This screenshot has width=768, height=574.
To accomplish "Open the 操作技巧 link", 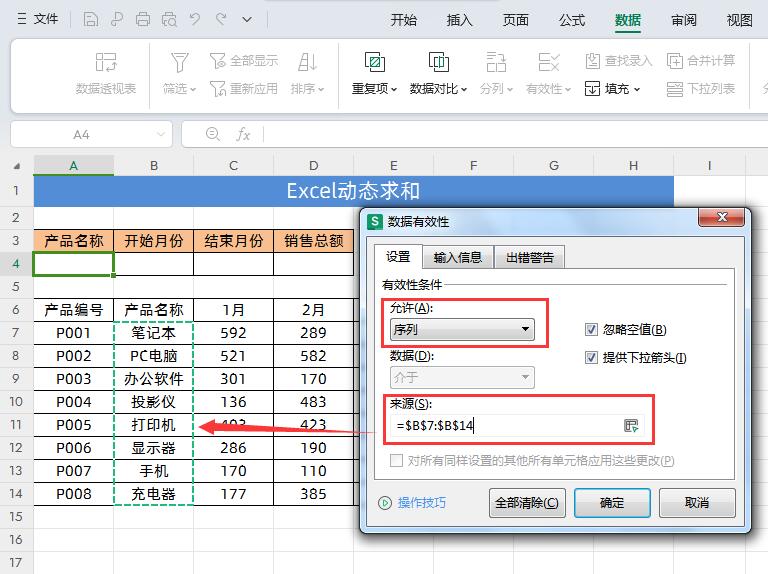I will (422, 502).
